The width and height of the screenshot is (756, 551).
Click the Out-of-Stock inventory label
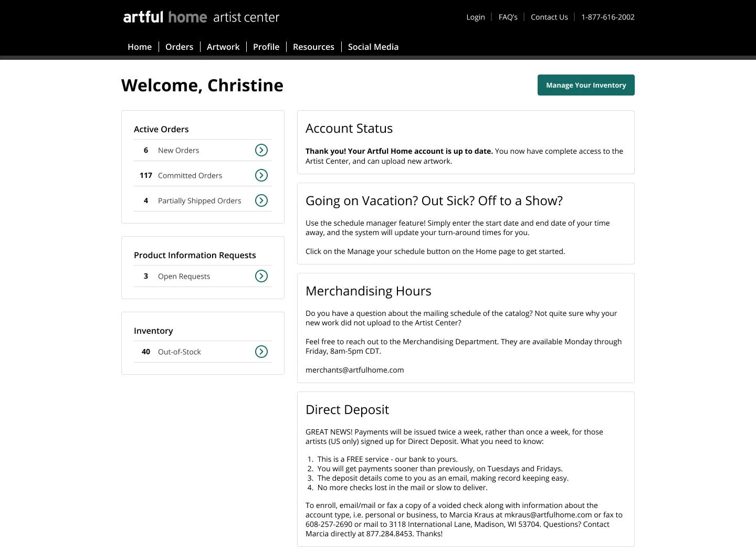tap(180, 352)
